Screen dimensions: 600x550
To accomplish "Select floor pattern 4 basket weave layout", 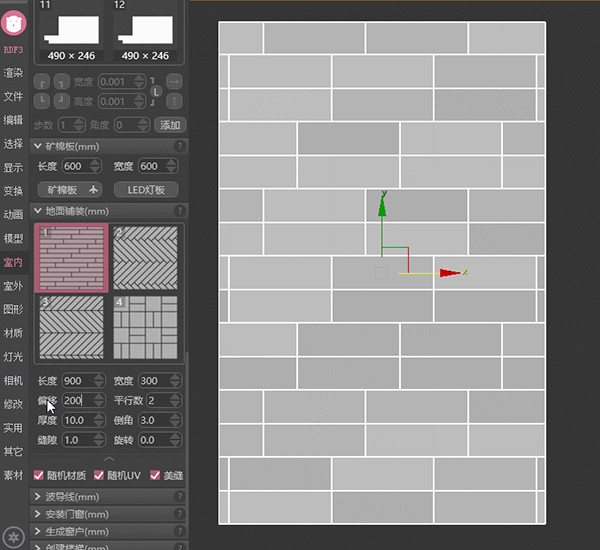I will [145, 327].
